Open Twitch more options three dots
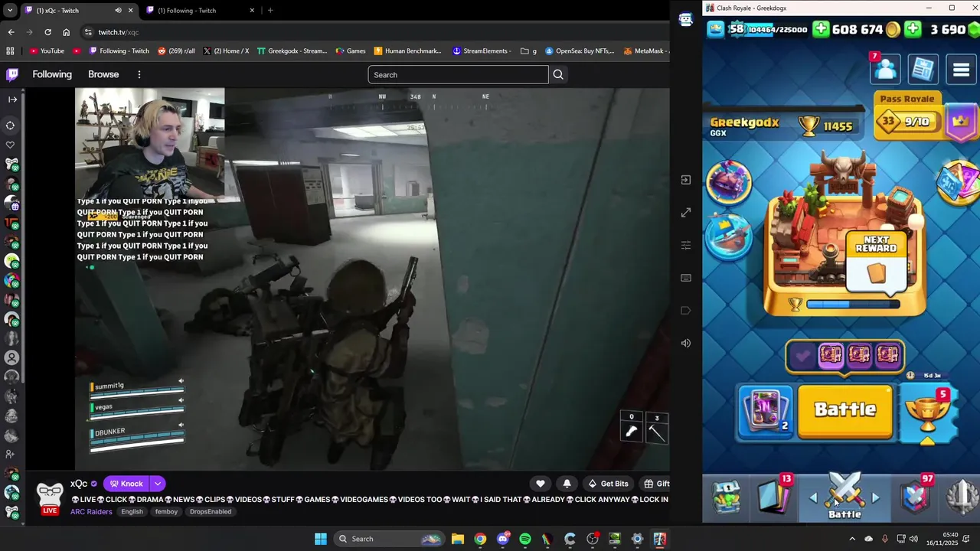 [x=139, y=74]
